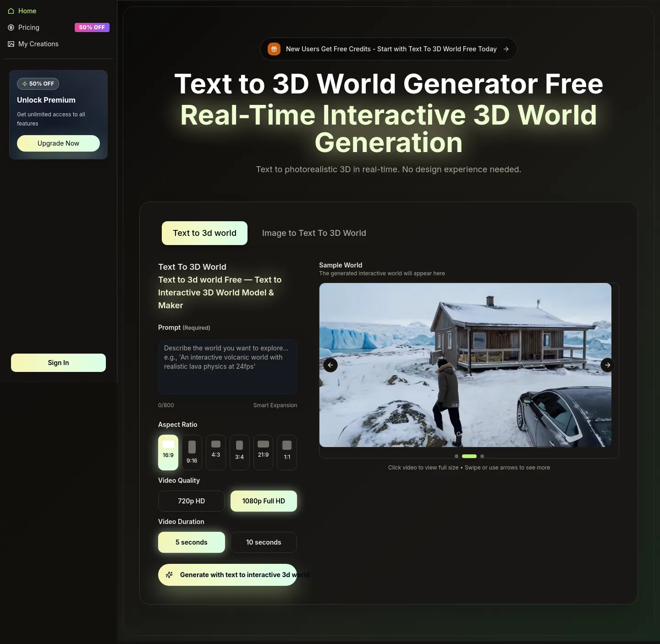Screen dimensions: 660x644
Task: Click the third carousel dot indicator
Action: pyautogui.click(x=482, y=456)
